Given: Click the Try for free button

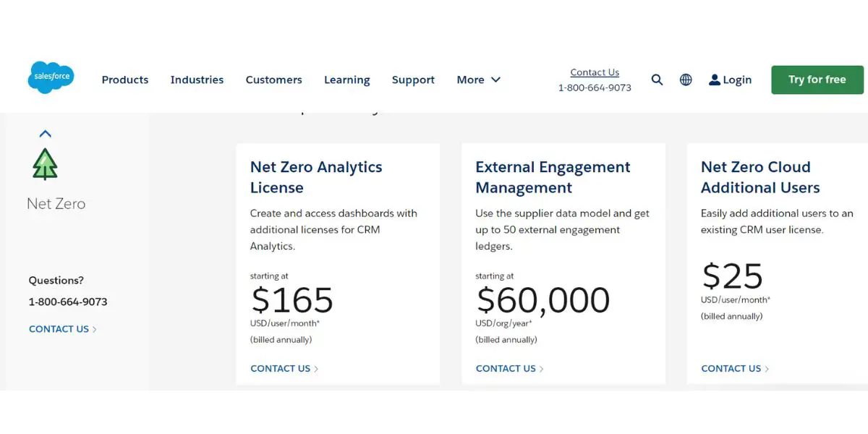Looking at the screenshot, I should click(x=817, y=80).
